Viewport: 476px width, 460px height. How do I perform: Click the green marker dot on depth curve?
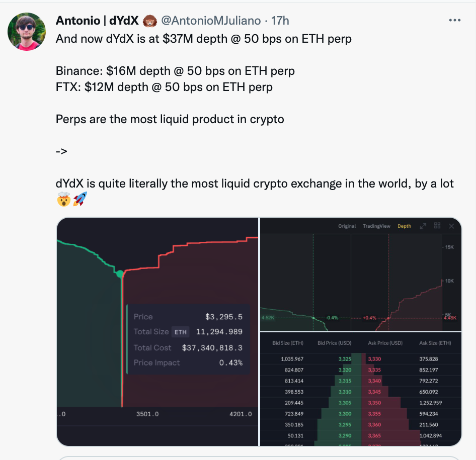pyautogui.click(x=120, y=274)
